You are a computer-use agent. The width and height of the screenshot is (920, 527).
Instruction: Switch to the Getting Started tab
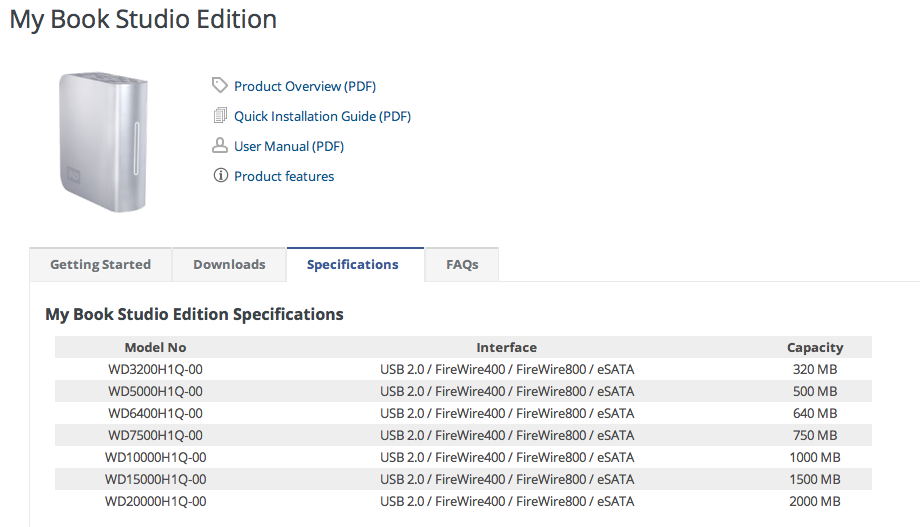(100, 265)
